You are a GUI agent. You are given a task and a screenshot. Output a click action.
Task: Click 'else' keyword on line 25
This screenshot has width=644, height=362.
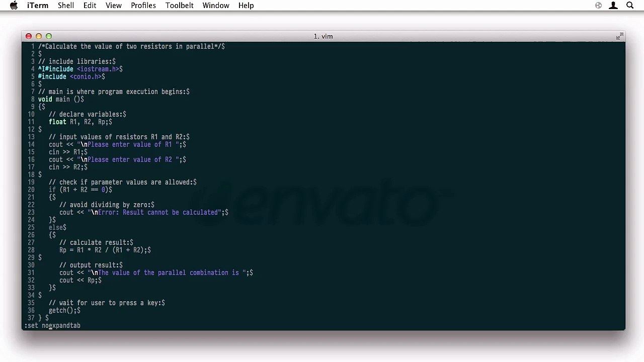click(x=56, y=227)
